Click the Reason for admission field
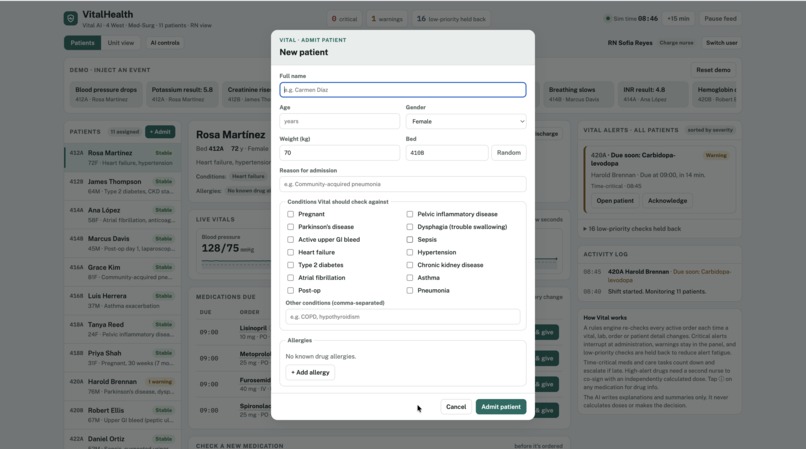The height and width of the screenshot is (449, 806). tap(402, 184)
